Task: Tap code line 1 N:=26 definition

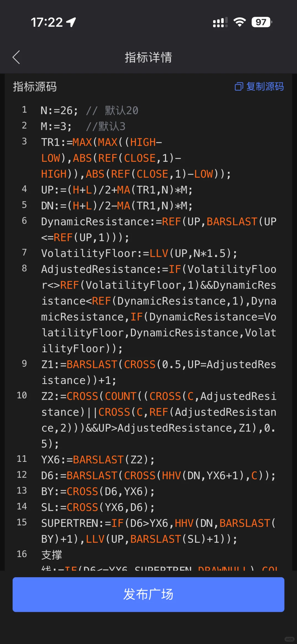Action: tap(89, 111)
